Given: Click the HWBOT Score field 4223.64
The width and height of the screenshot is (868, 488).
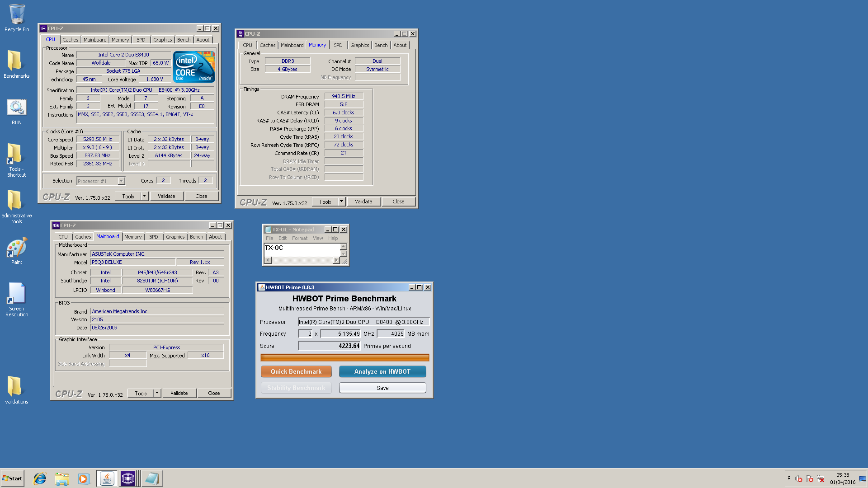Looking at the screenshot, I should pos(329,346).
